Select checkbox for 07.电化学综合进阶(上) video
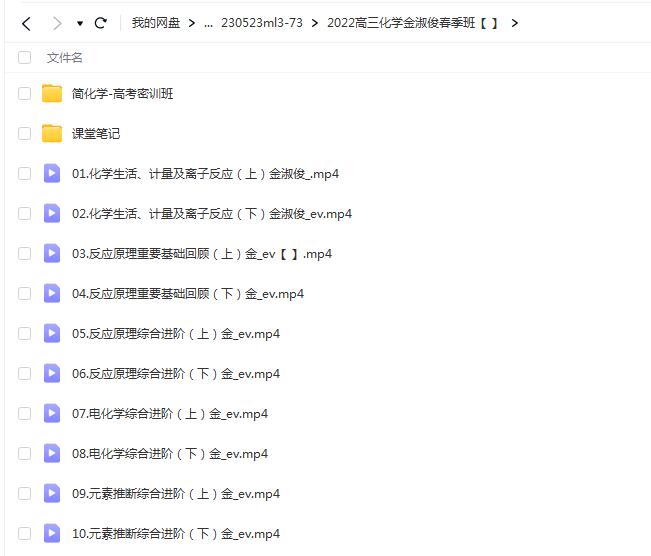The image size is (651, 556). [x=24, y=414]
